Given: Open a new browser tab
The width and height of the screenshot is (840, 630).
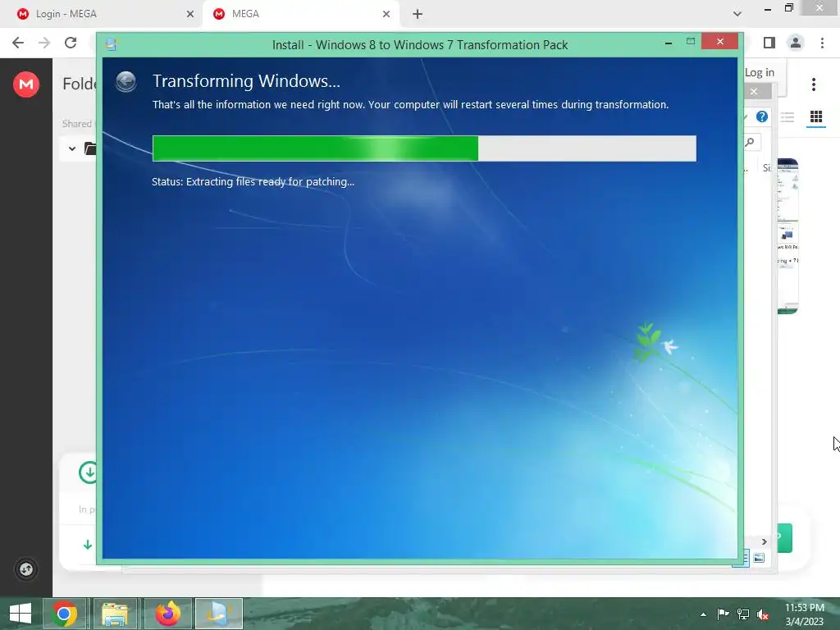Looking at the screenshot, I should 418,14.
